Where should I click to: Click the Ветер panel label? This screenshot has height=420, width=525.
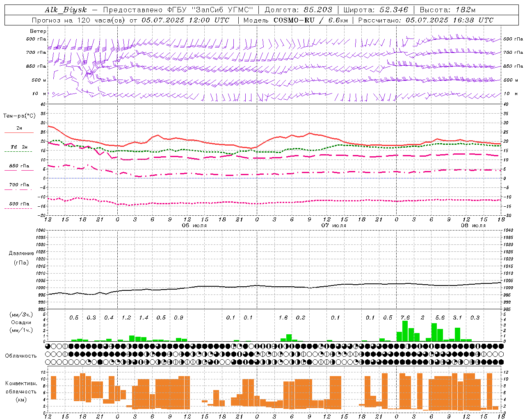(38, 31)
